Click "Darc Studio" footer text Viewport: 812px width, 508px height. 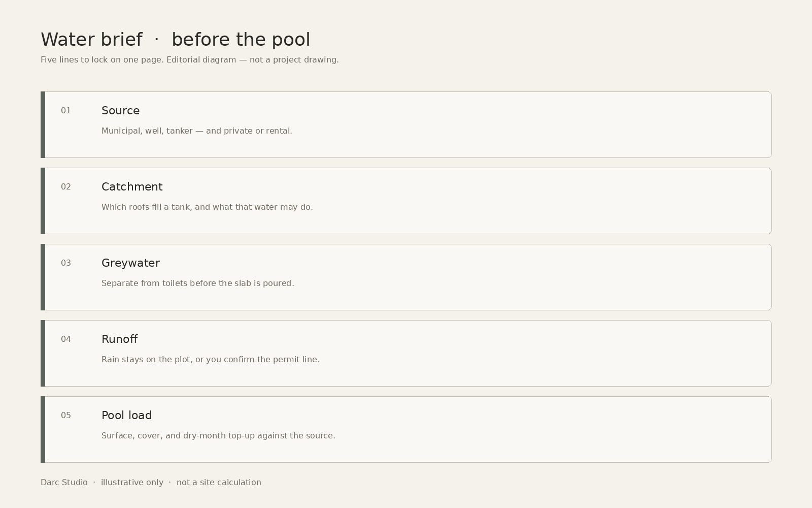point(64,482)
